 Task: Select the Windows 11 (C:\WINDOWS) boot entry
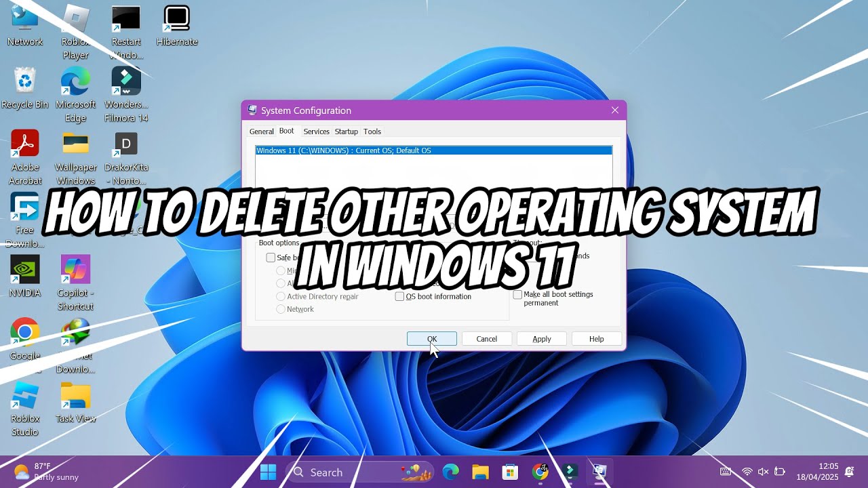click(x=434, y=150)
